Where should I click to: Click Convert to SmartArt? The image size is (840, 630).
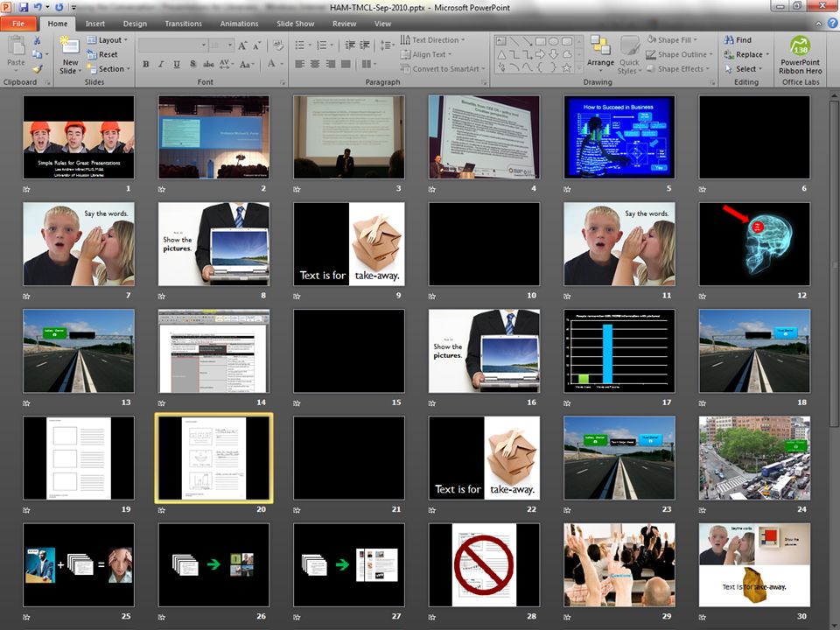(x=443, y=69)
